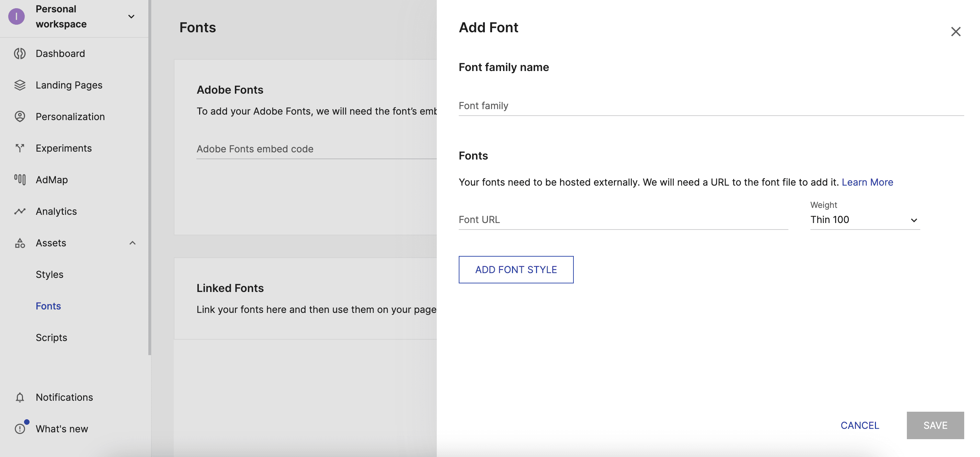The height and width of the screenshot is (457, 980).
Task: Open the AdMap section
Action: tap(52, 179)
